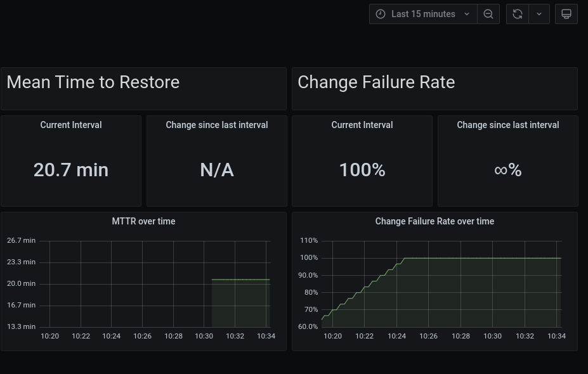Open Change since last interval title above ∞%

click(507, 125)
